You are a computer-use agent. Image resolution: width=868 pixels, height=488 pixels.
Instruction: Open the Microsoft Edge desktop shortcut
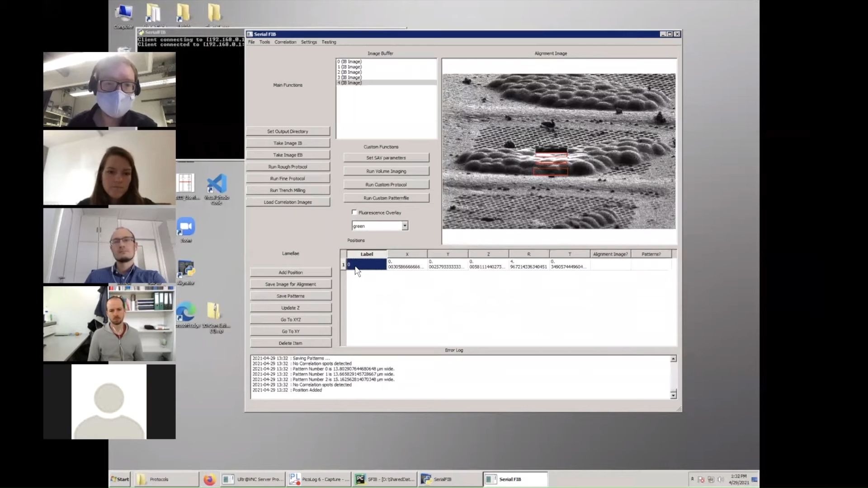[x=187, y=314]
